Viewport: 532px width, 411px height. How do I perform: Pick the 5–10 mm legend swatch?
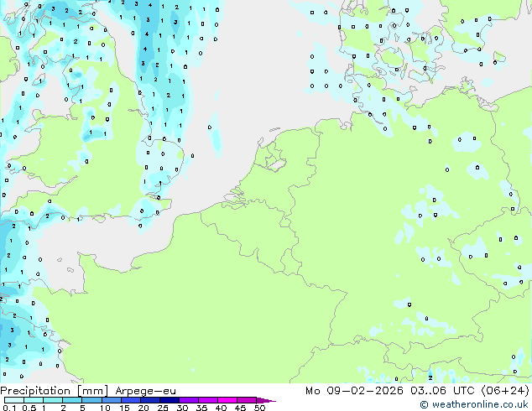(91, 400)
